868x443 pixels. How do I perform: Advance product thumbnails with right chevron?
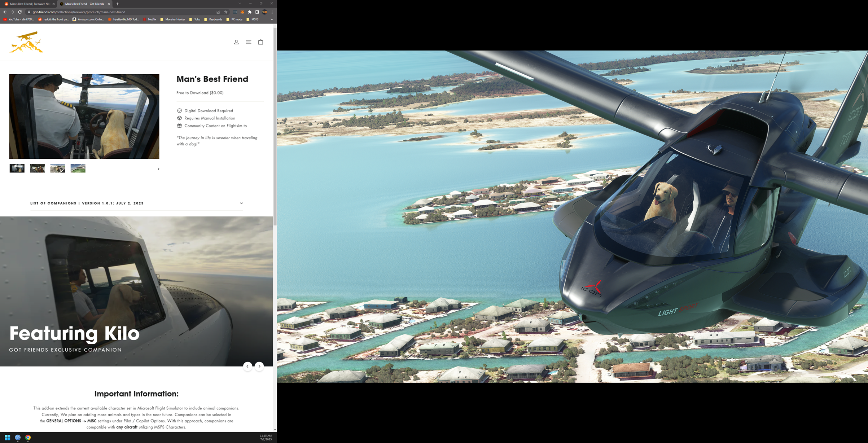pos(158,169)
